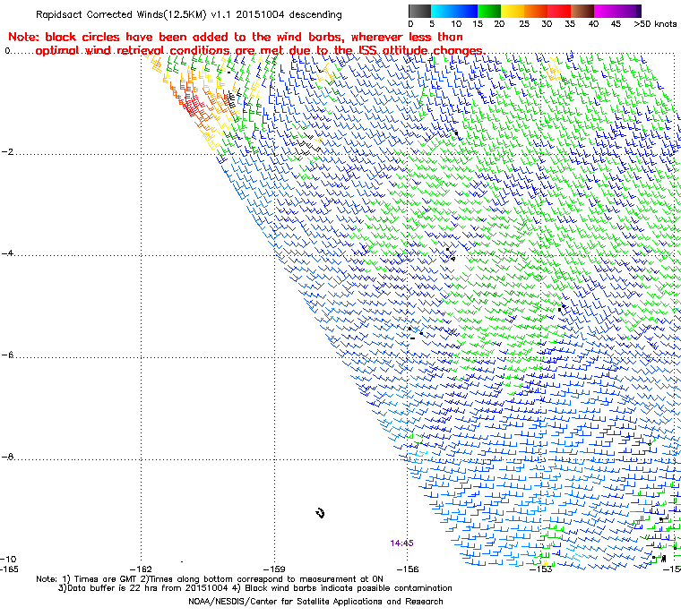Click the cyan 5-10 knots legend color

[x=443, y=12]
